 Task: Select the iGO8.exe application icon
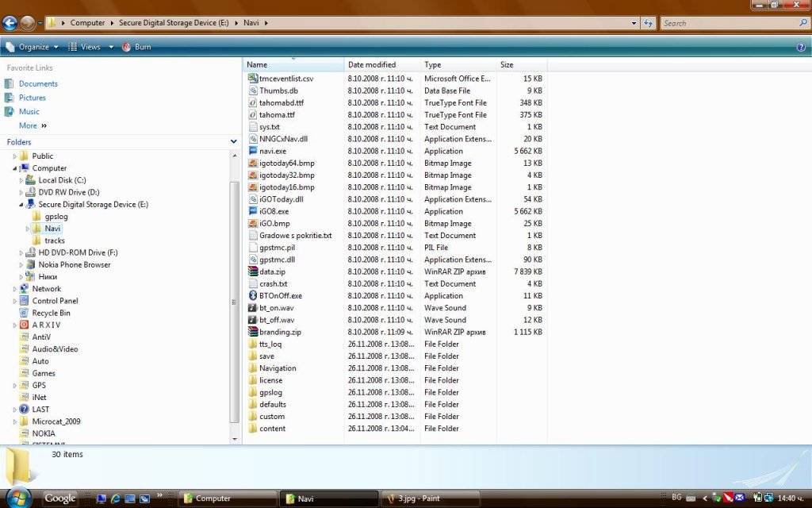(x=253, y=212)
